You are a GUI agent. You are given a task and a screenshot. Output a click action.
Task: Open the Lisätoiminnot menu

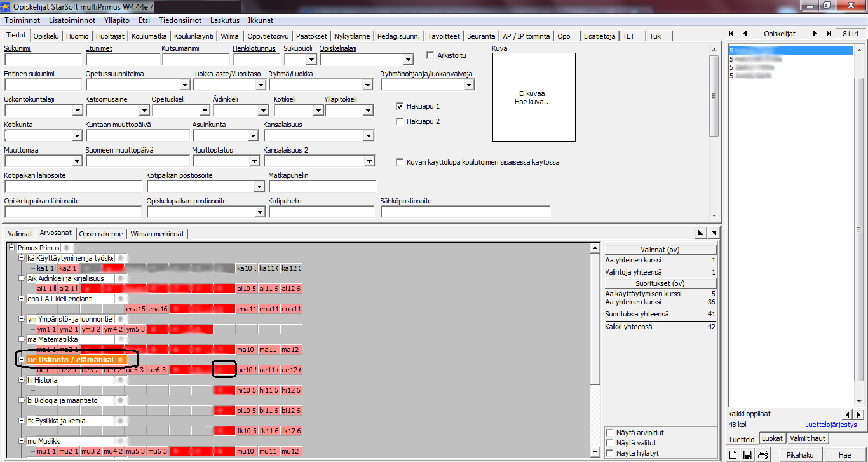[72, 20]
